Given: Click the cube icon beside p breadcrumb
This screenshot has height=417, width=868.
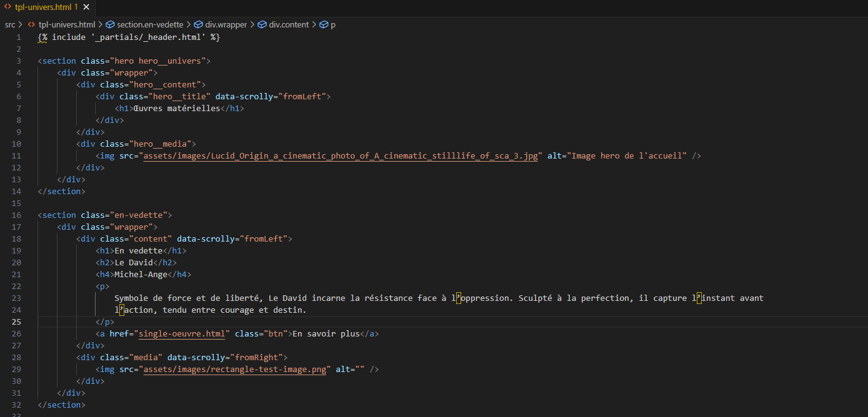Looking at the screenshot, I should tap(324, 24).
